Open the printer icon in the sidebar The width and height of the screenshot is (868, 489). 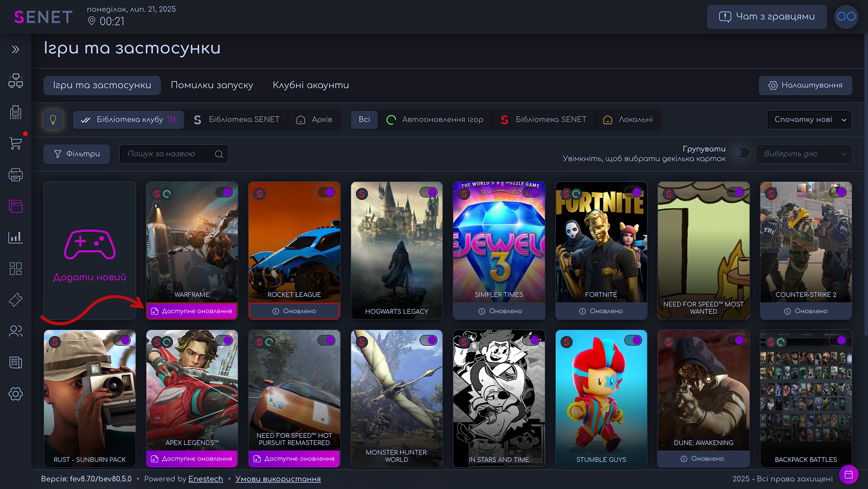pos(16,175)
